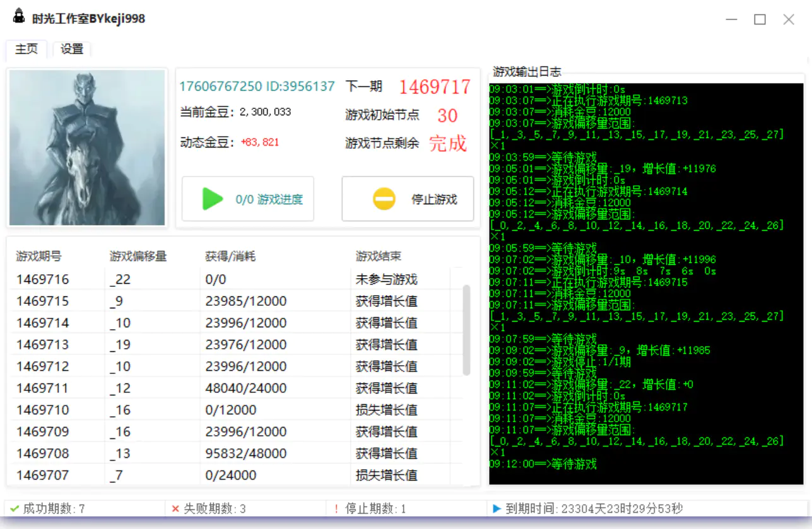
Task: Click the app logo icon in title bar
Action: (19, 17)
